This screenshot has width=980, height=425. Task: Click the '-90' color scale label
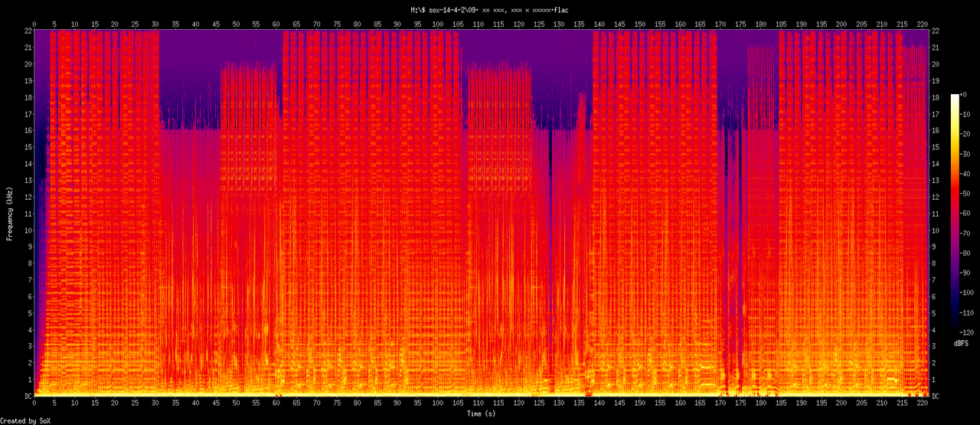coord(966,273)
